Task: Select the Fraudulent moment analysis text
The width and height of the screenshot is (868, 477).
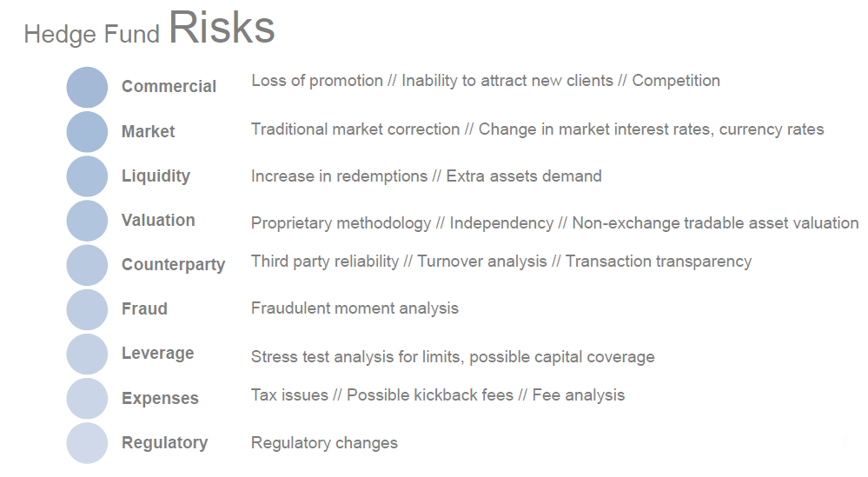Action: tap(354, 308)
